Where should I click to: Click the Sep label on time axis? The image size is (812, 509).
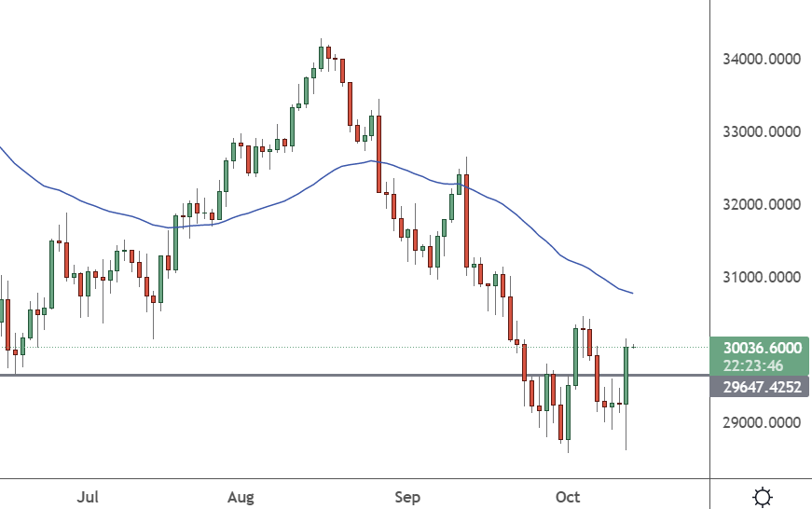[407, 497]
